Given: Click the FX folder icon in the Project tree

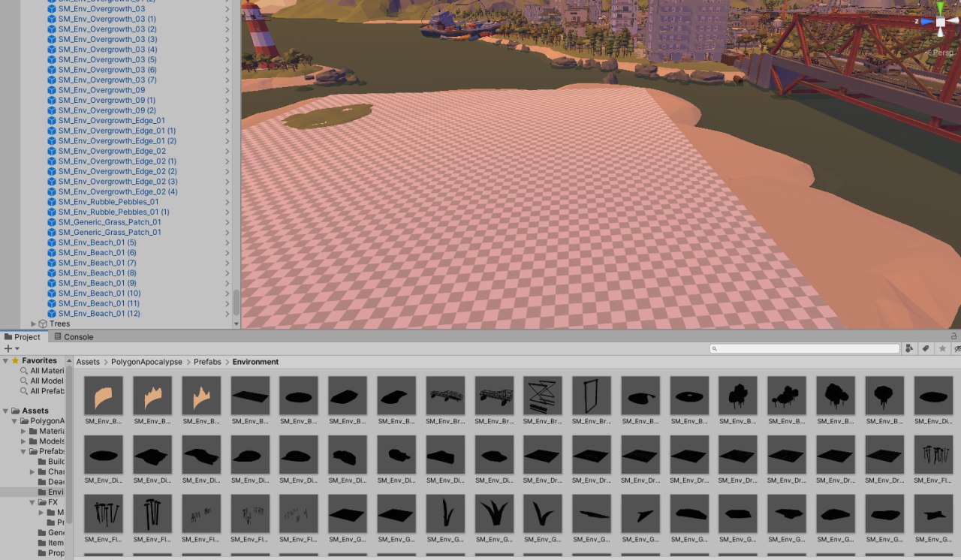Looking at the screenshot, I should click(x=42, y=502).
